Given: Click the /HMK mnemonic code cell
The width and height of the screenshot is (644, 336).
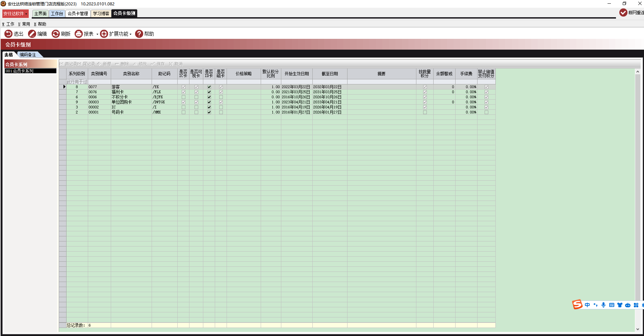Looking at the screenshot, I should [x=164, y=112].
